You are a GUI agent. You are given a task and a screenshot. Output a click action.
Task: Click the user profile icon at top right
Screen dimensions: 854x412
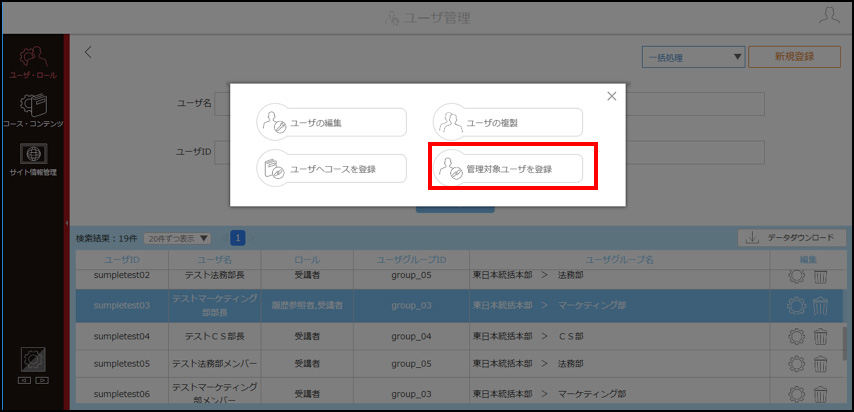[x=829, y=15]
